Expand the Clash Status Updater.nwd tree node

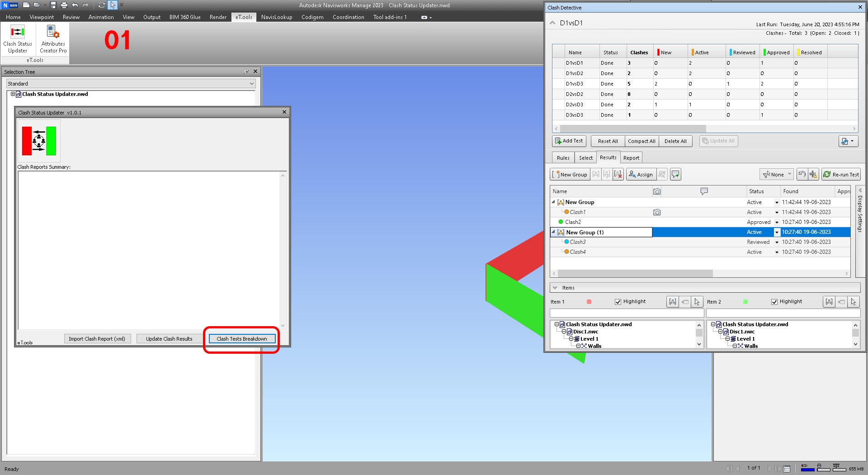[13, 94]
